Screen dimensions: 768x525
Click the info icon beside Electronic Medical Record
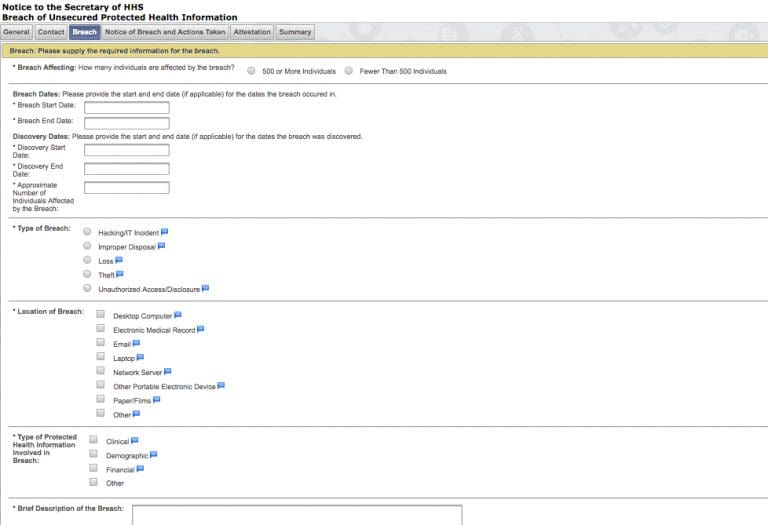tap(200, 329)
